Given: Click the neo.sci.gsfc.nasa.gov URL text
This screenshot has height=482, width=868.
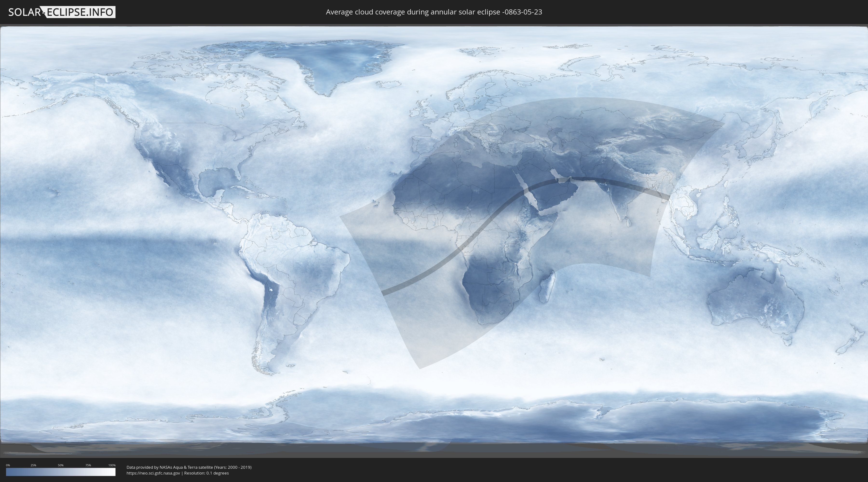Looking at the screenshot, I should [x=153, y=473].
